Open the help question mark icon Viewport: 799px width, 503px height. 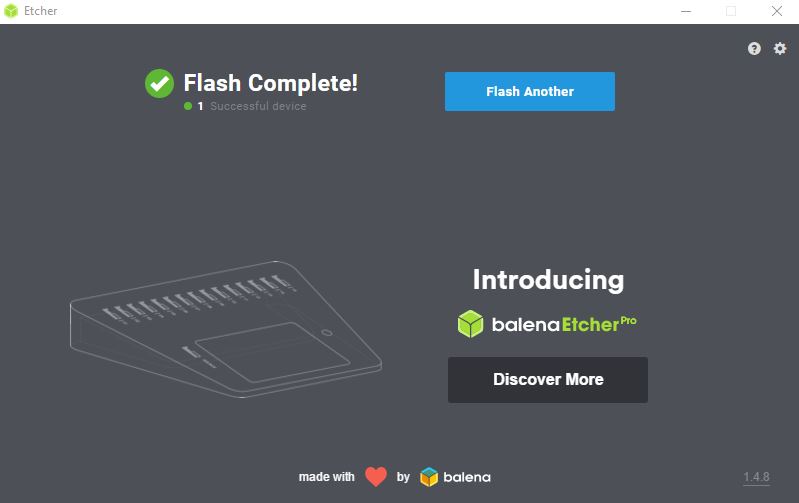click(x=754, y=48)
